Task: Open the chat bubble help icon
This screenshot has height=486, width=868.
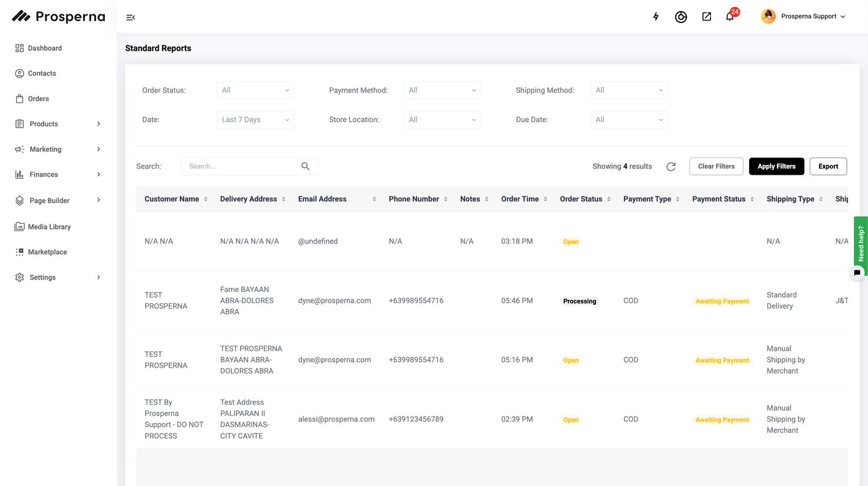Action: (x=857, y=273)
